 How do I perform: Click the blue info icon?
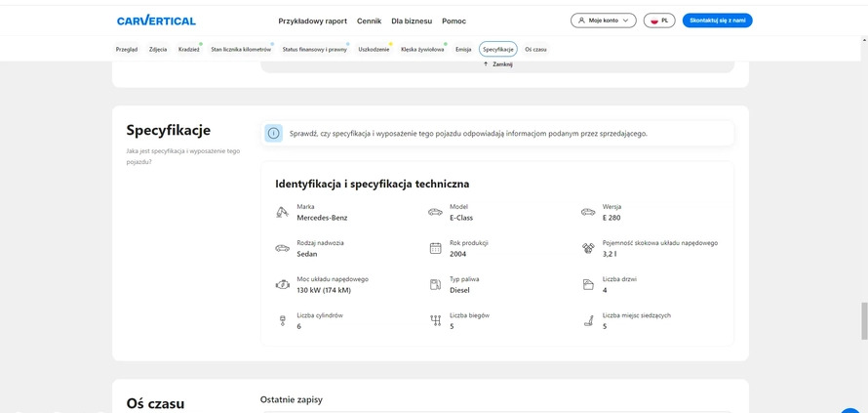click(x=273, y=133)
